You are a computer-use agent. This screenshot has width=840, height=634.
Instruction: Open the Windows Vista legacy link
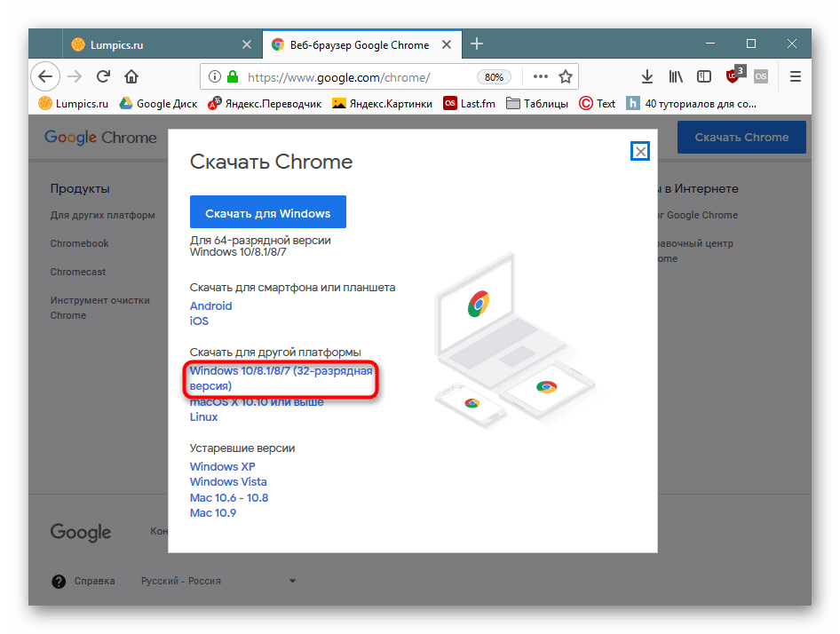coord(228,481)
